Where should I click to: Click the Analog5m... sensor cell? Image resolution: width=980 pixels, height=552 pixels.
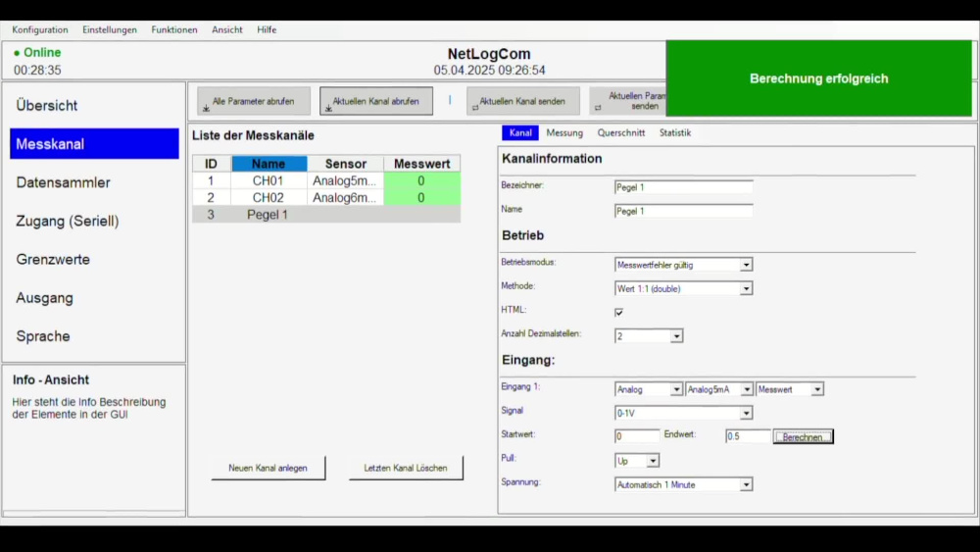click(346, 180)
